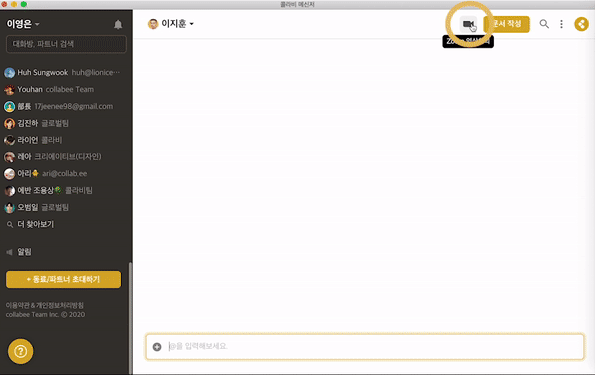Click 동료/파트너 초대하기 invite button

(63, 279)
